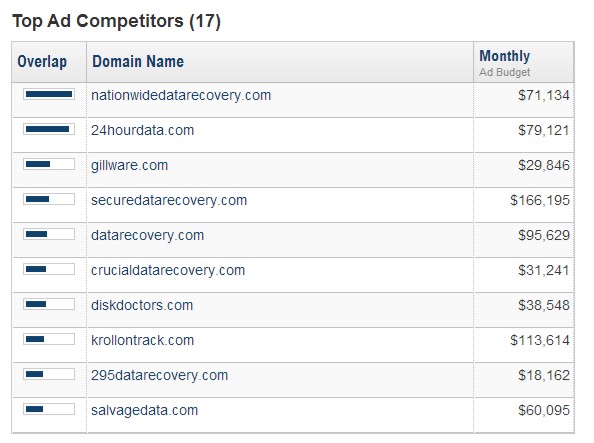Open the diskdoctors.com domain link
594x443 pixels.
click(x=142, y=305)
